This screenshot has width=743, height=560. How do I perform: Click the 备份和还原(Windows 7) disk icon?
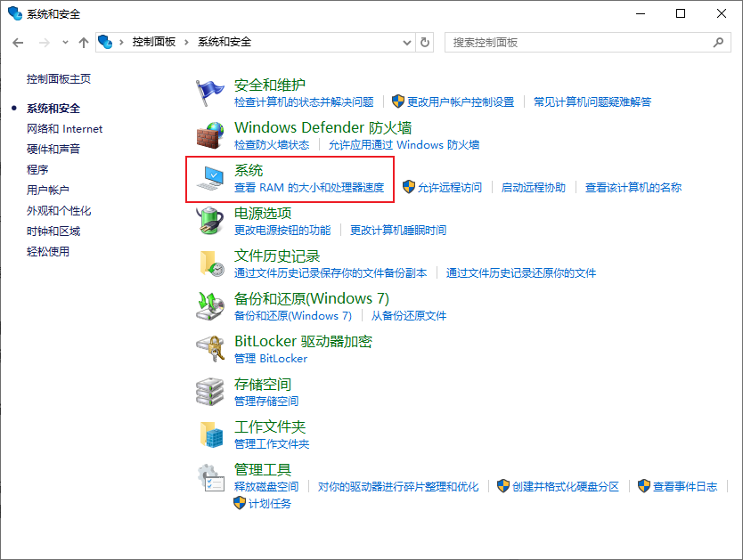pyautogui.click(x=210, y=306)
